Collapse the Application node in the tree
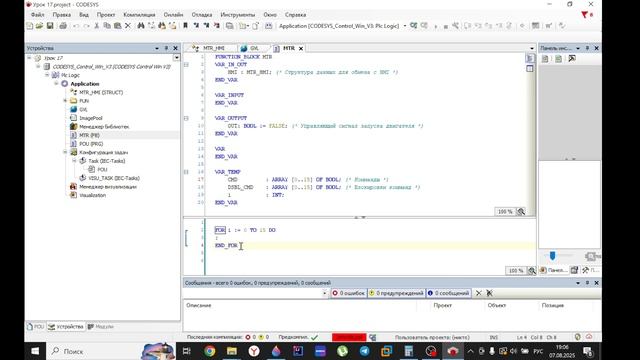Image resolution: width=640 pixels, height=360 pixels. pyautogui.click(x=56, y=84)
